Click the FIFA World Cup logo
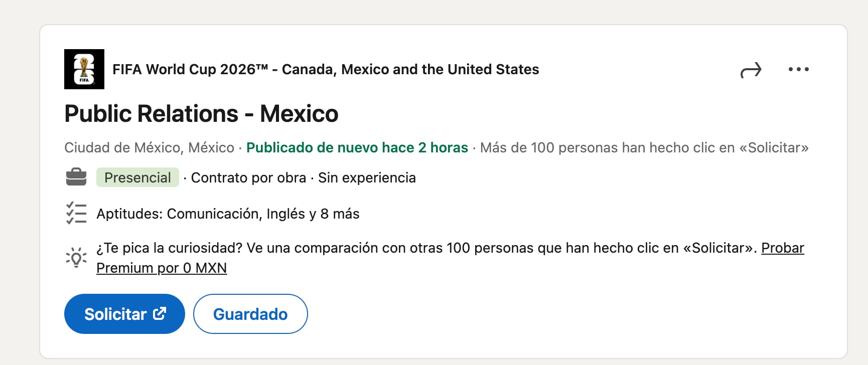This screenshot has height=365, width=868. 84,69
